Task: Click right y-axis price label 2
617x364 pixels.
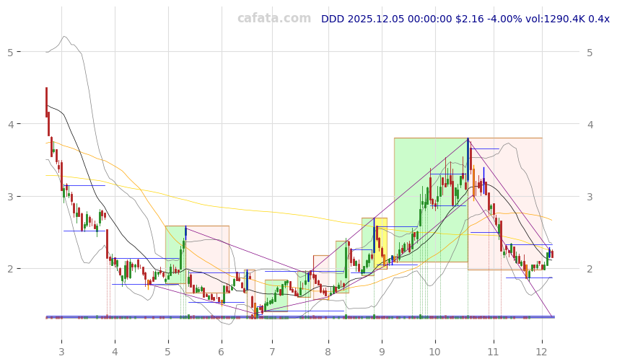Action: point(590,269)
